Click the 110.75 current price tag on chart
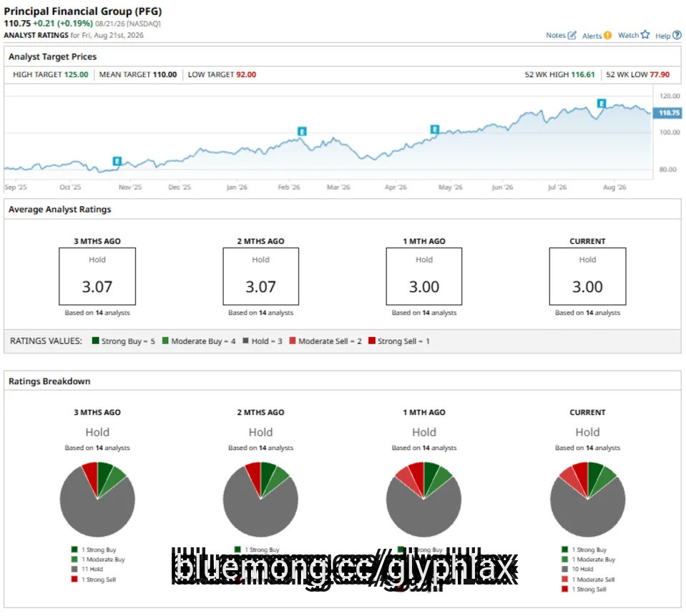Image resolution: width=686 pixels, height=616 pixels. coord(667,113)
